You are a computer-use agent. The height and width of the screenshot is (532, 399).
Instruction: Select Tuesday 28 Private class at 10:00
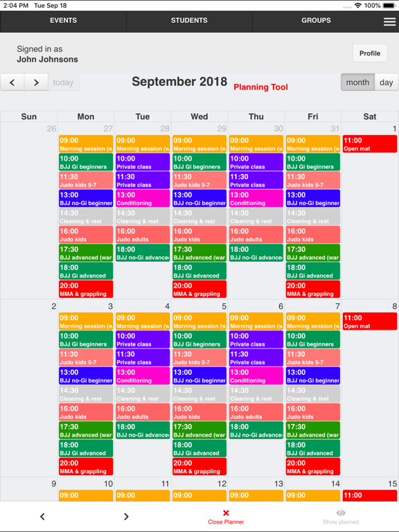(x=143, y=162)
